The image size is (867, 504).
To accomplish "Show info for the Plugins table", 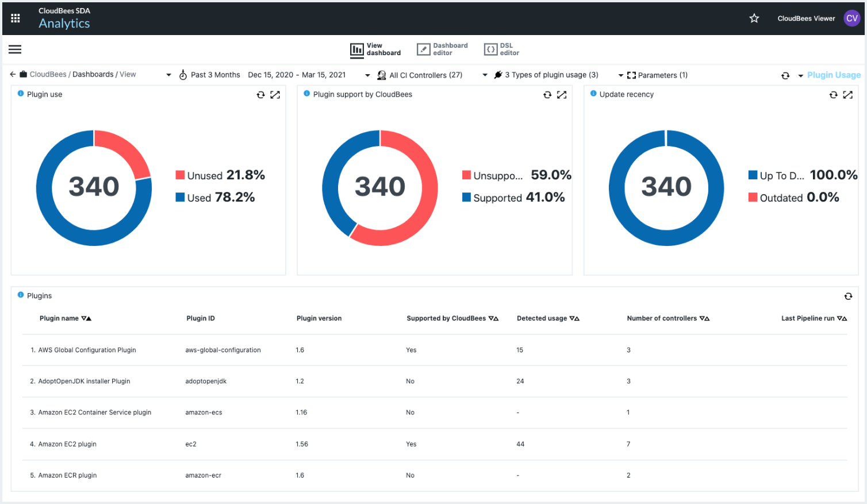I will point(21,295).
